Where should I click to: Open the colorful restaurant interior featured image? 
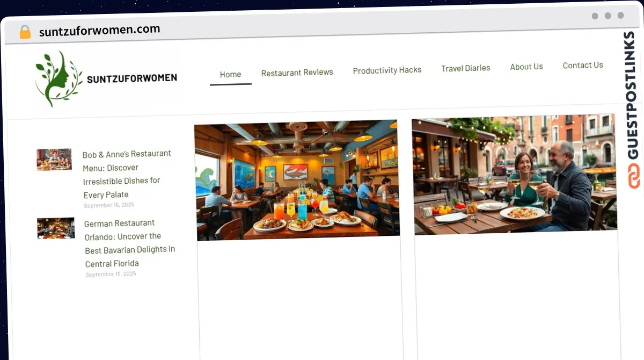pyautogui.click(x=297, y=180)
